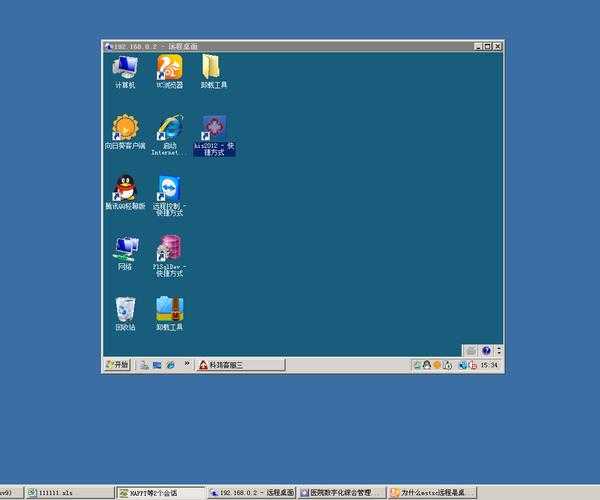Click the 开始 Start button
The image size is (600, 500).
click(118, 366)
